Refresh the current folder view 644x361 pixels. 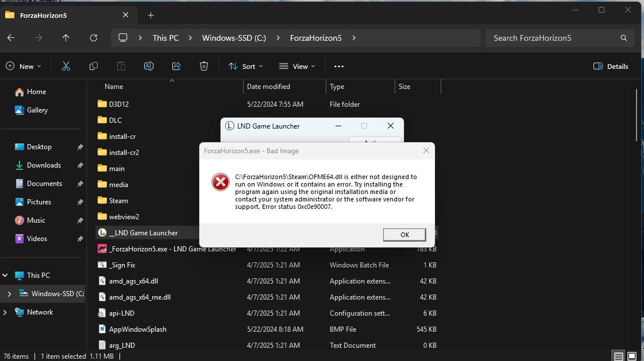coord(94,38)
